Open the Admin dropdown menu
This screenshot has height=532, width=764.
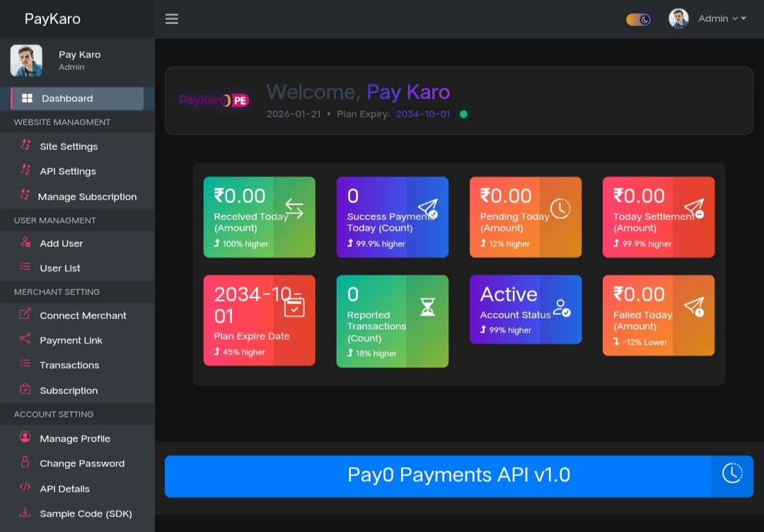pos(722,19)
